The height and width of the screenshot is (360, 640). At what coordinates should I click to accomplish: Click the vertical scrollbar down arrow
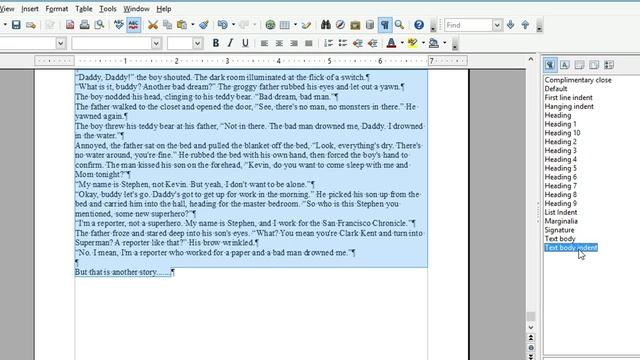tap(531, 327)
